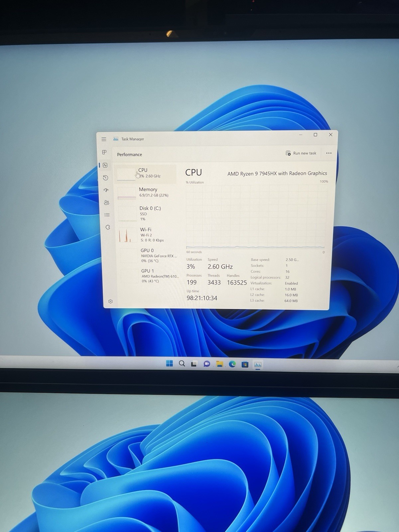Click the 163525 handles count

pyautogui.click(x=237, y=283)
